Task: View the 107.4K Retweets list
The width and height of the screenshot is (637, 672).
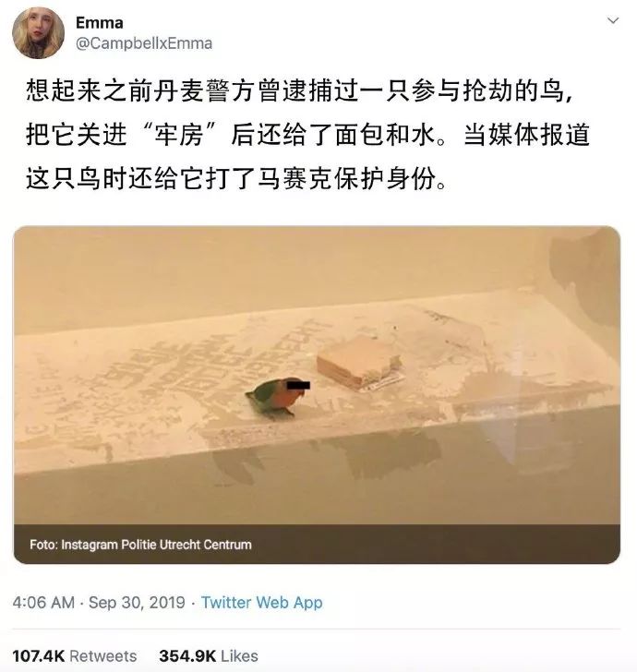Action: pyautogui.click(x=75, y=655)
